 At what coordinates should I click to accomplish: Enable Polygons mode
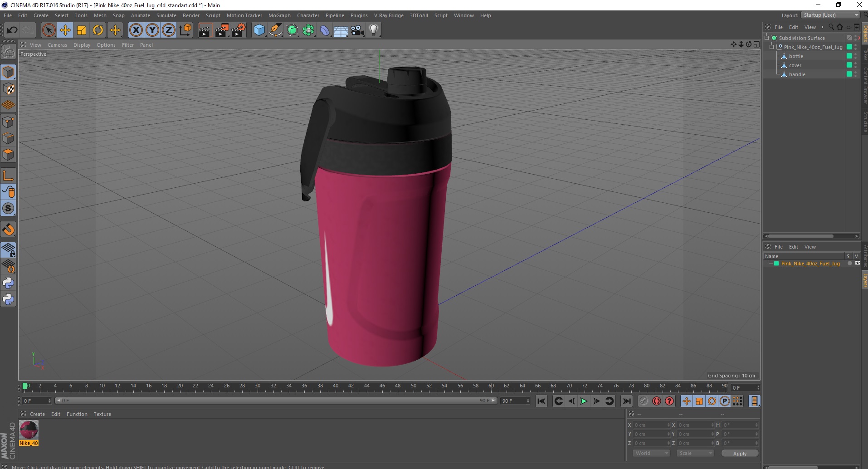tap(8, 155)
